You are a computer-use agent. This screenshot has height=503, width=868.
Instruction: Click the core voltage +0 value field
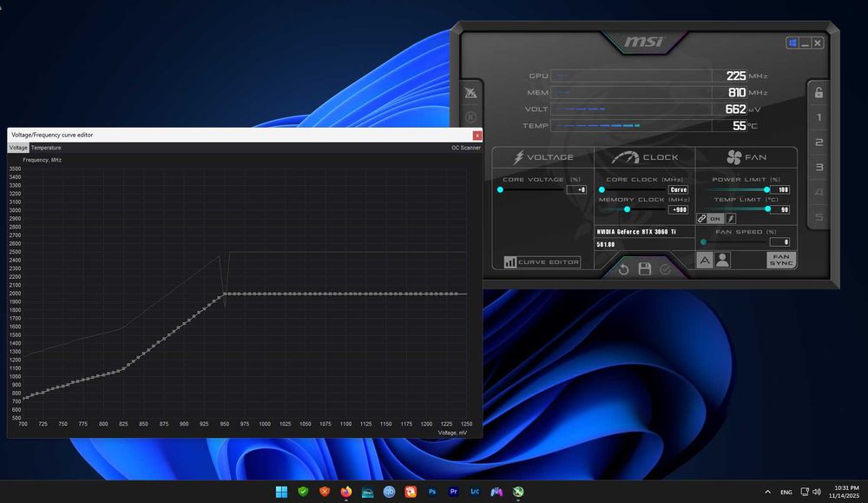coord(576,189)
